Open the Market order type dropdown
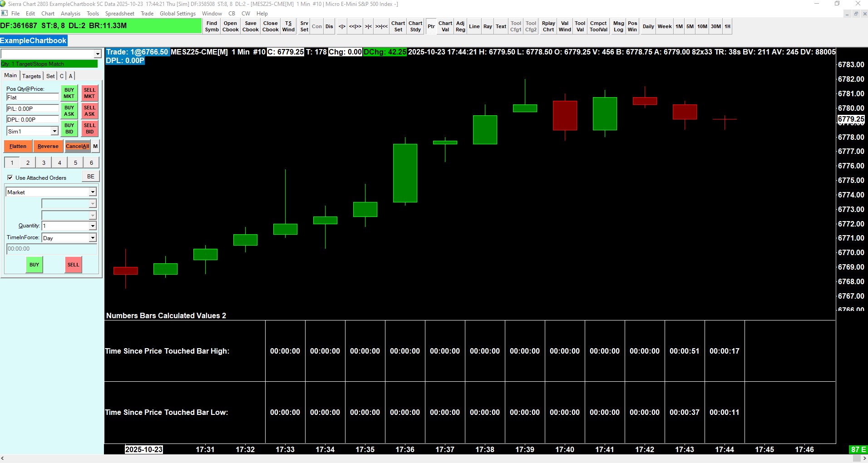Screen dimensions: 868x463 [93, 192]
